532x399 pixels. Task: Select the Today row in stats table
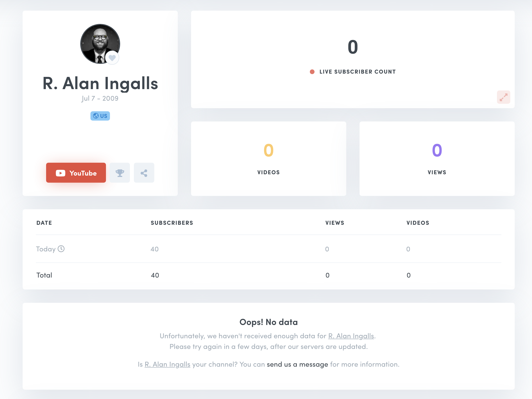click(x=269, y=249)
